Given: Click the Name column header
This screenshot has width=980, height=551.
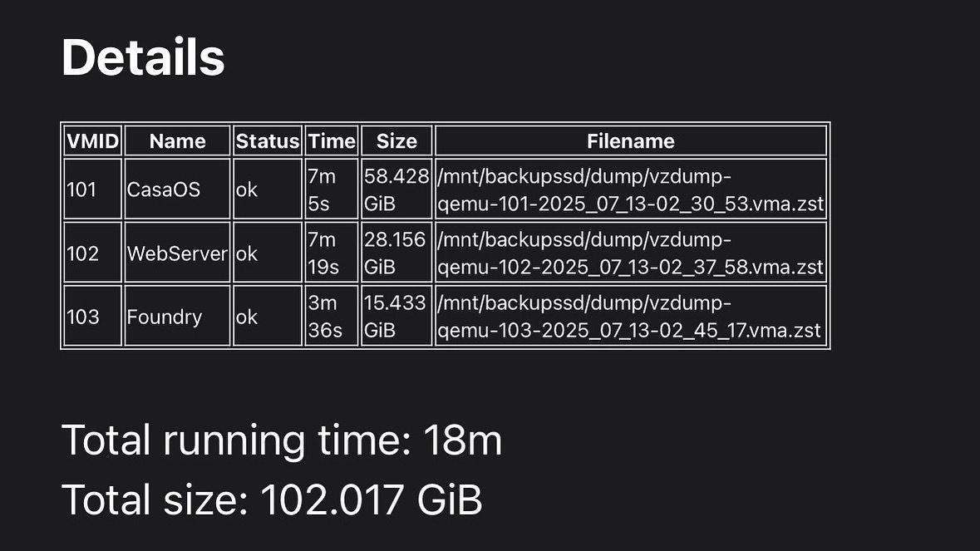Looking at the screenshot, I should pos(178,140).
